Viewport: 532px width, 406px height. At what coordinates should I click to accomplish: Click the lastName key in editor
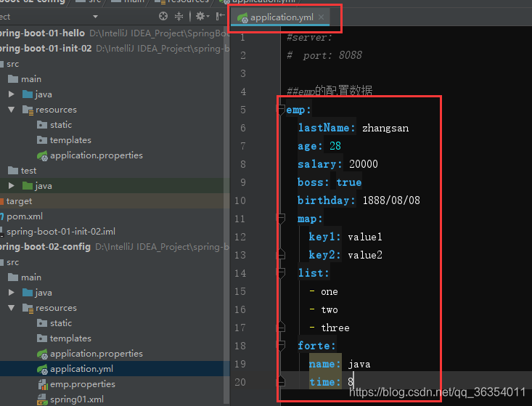[x=327, y=128]
